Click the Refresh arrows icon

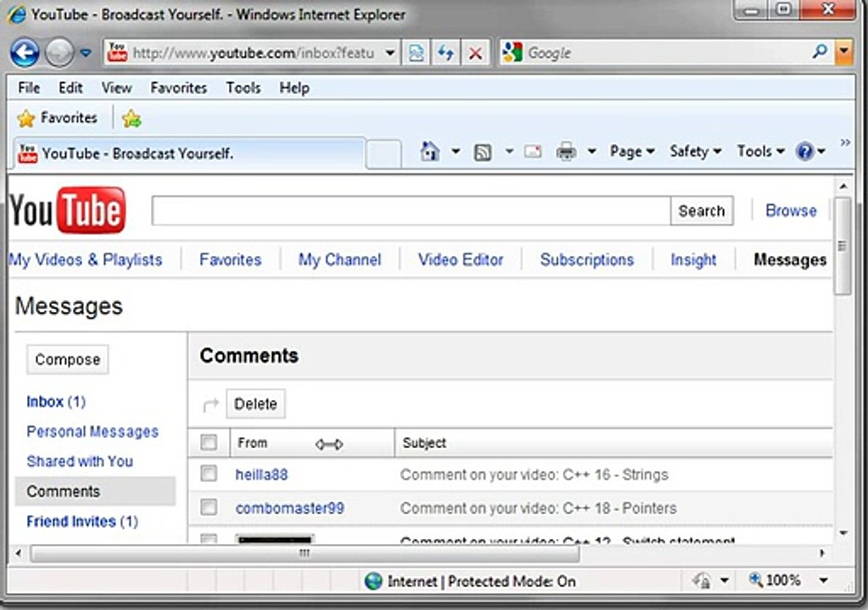point(446,53)
